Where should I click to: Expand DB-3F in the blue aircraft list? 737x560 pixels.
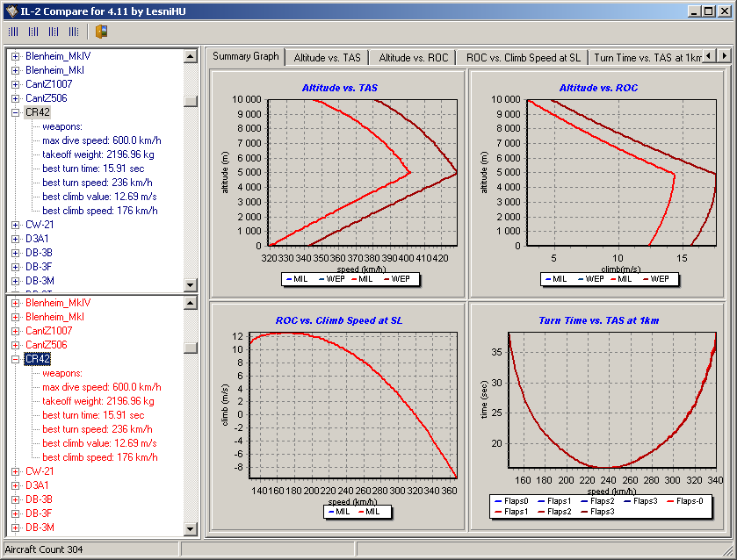click(16, 268)
